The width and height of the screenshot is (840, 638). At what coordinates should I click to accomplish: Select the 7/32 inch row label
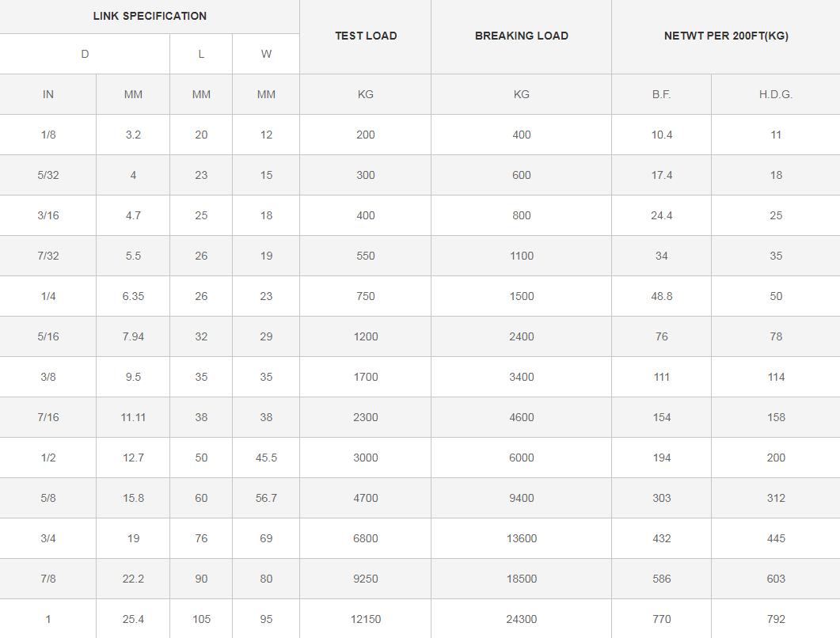pos(48,256)
